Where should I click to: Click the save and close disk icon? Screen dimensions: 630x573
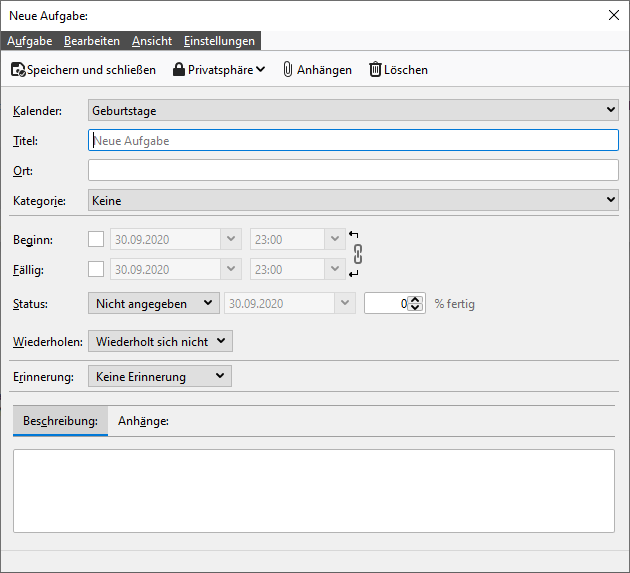[x=18, y=70]
